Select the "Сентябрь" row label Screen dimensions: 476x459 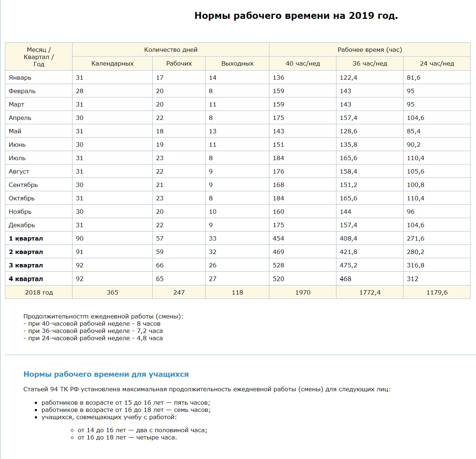(24, 185)
